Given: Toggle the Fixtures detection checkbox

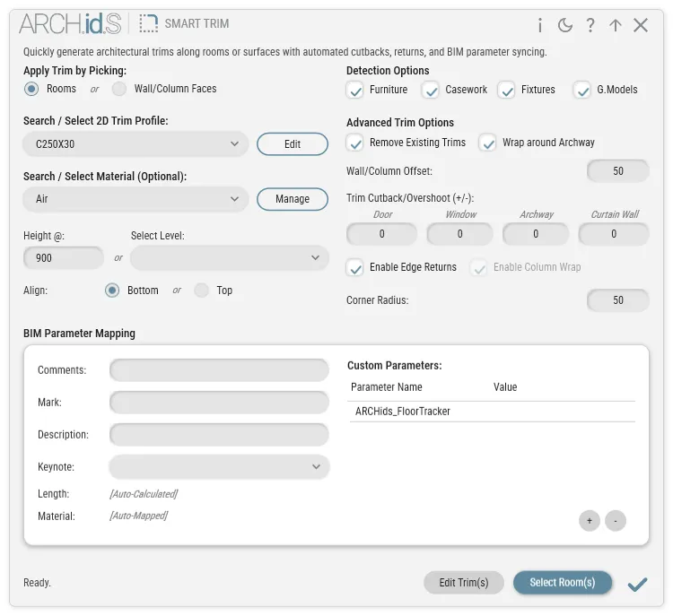Looking at the screenshot, I should (x=506, y=90).
